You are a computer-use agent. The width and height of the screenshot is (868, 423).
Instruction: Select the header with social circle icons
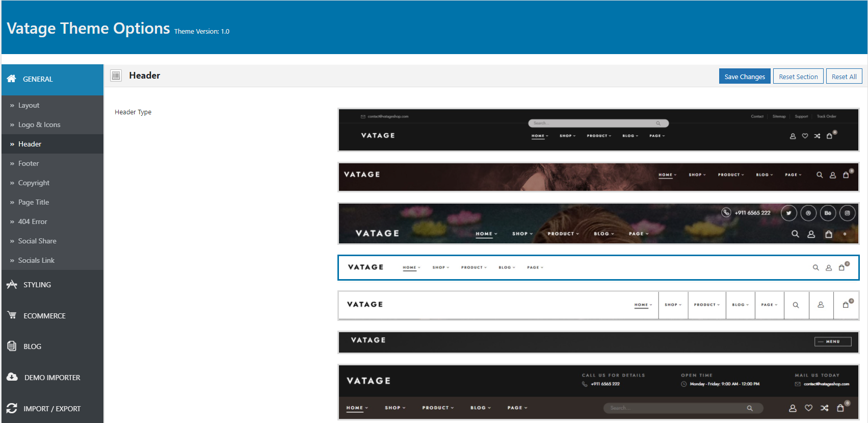click(598, 223)
